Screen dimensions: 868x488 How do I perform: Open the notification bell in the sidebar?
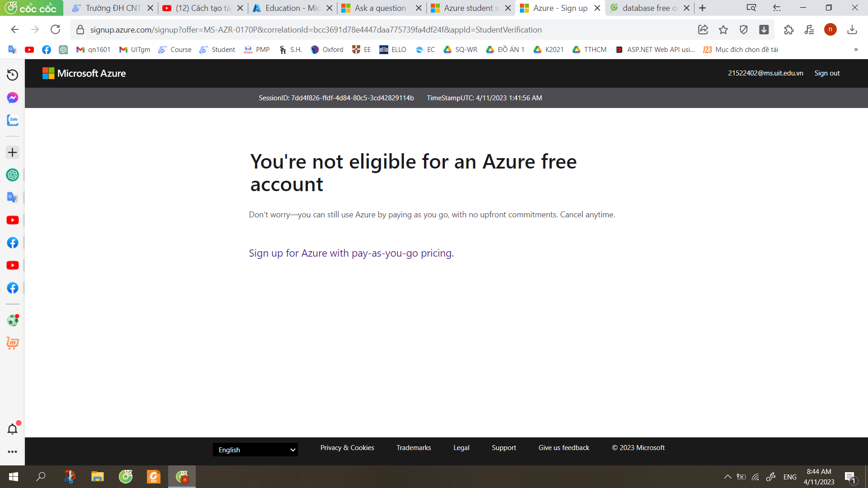[x=12, y=429]
